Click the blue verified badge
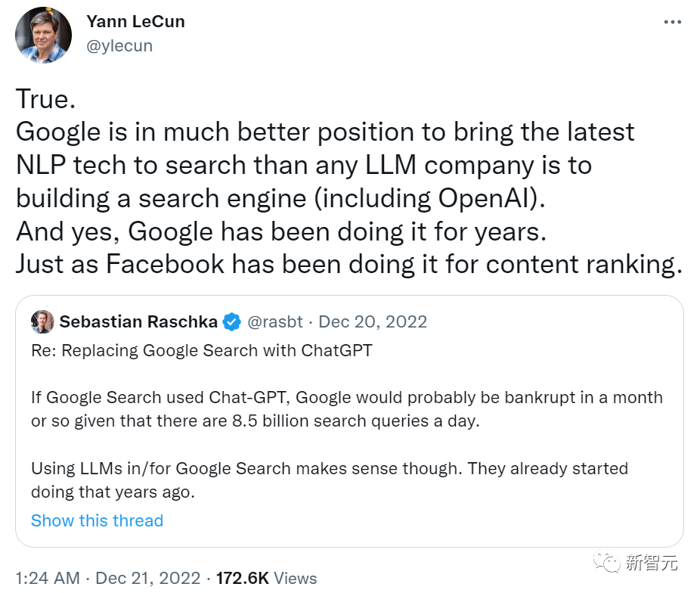Screen dimensions: 700x593 click(232, 321)
